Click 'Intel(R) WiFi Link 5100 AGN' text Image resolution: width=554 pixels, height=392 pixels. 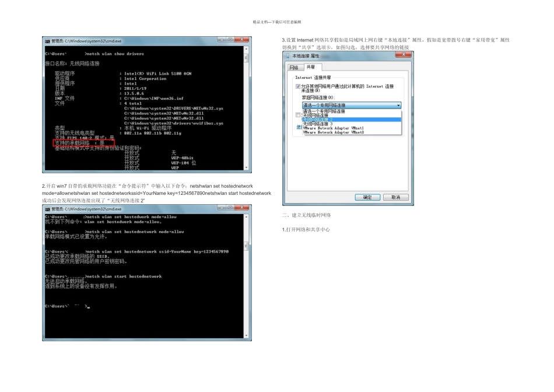click(x=157, y=73)
